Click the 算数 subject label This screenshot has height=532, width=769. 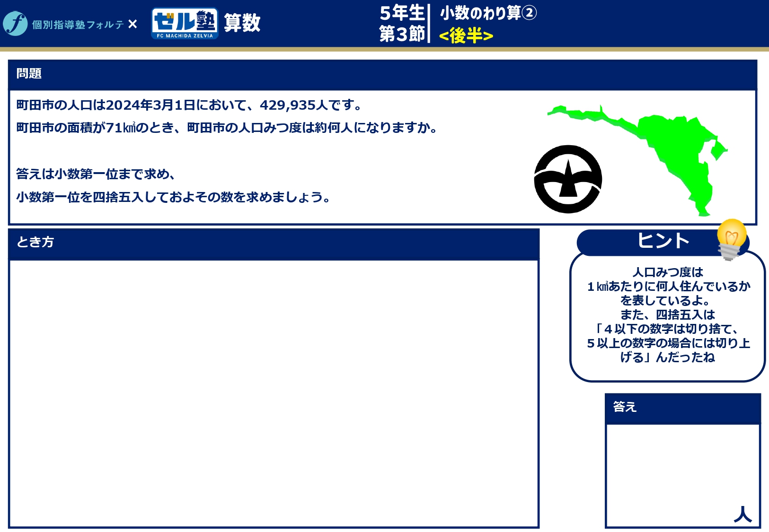click(x=242, y=23)
